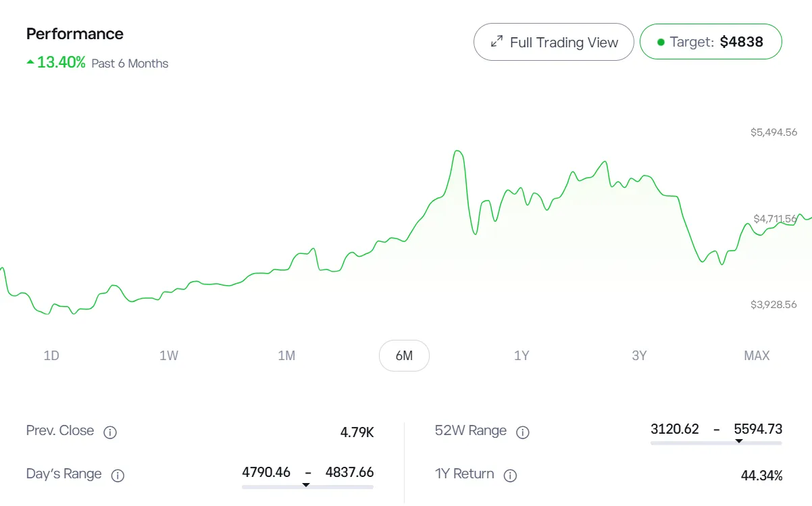812x506 pixels.
Task: Click the chart's peak price point
Action: tap(458, 151)
